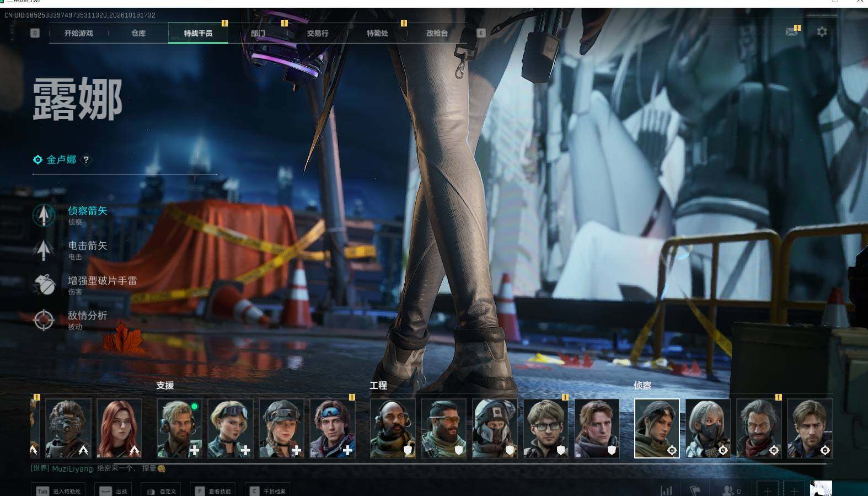Click the 干员档案 button
This screenshot has height=496, width=868.
[268, 490]
